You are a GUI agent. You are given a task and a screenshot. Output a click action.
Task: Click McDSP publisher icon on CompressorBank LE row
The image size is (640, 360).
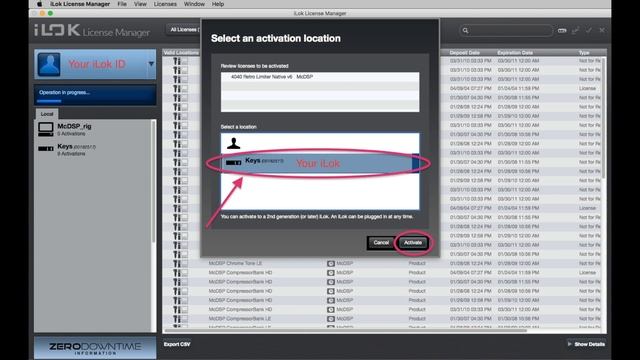[331, 318]
